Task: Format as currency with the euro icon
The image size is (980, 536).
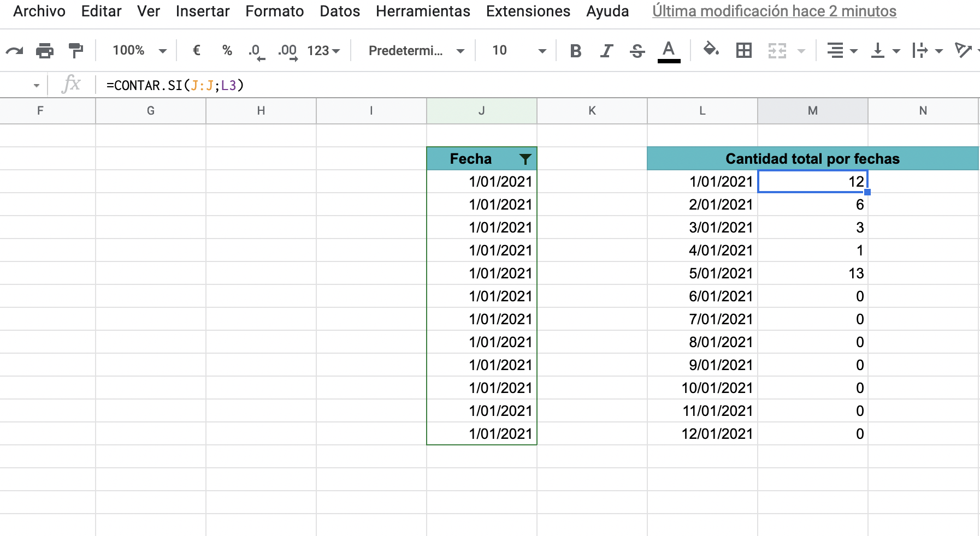Action: pyautogui.click(x=197, y=51)
